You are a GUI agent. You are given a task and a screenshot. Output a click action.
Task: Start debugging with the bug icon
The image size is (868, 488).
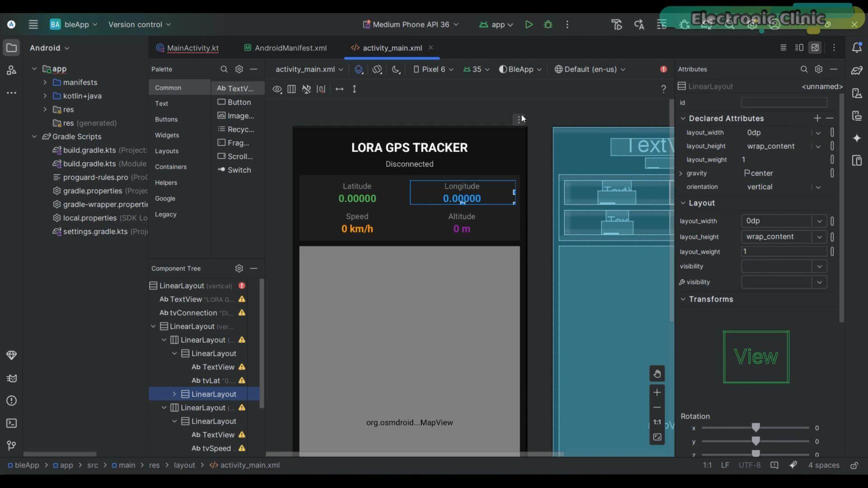548,24
